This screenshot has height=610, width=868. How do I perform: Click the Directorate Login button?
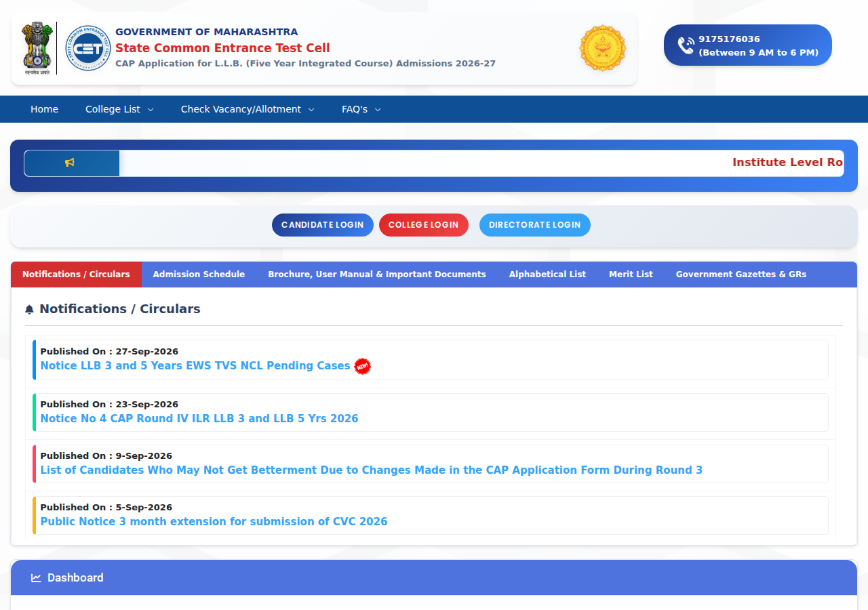[535, 225]
